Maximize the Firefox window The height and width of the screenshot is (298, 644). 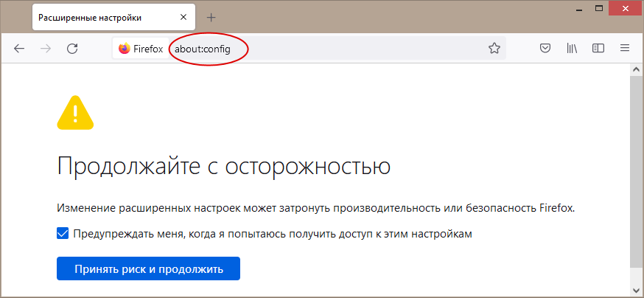click(598, 7)
